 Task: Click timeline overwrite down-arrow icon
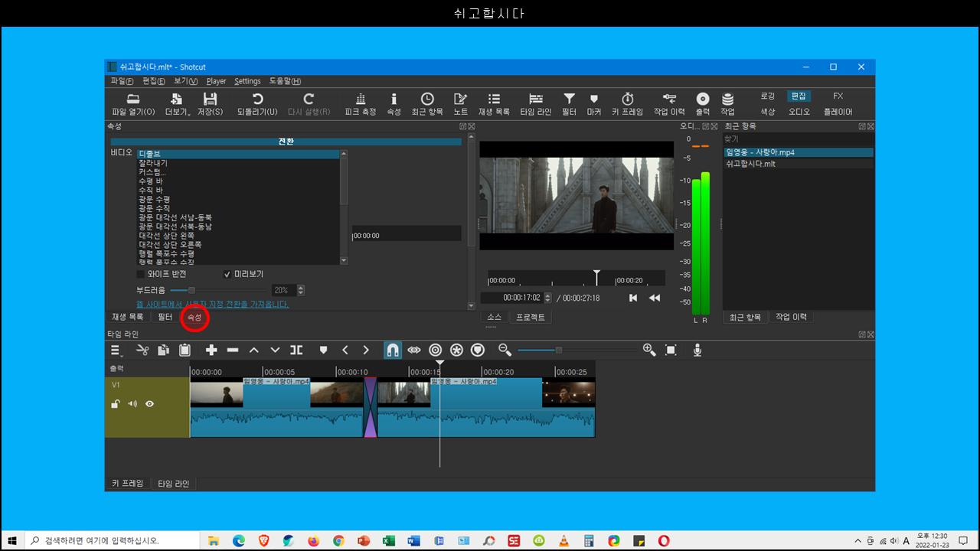[x=275, y=350]
